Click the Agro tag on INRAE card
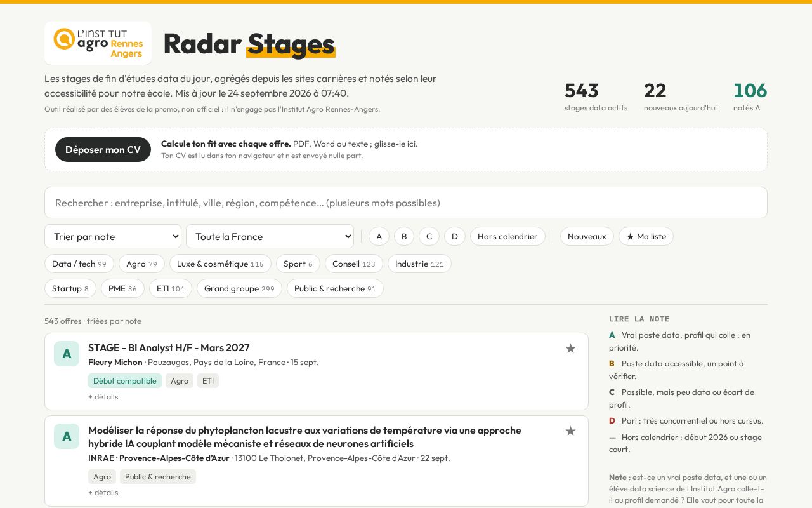 tap(102, 476)
